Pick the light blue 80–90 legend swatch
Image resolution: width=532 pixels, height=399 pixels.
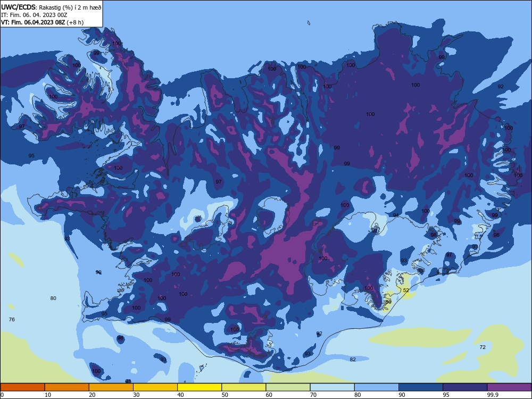pos(377,387)
